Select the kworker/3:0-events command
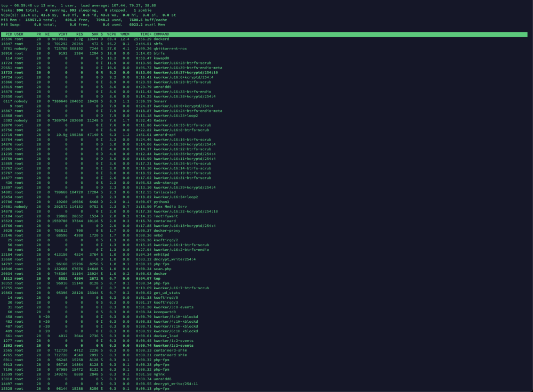Screen dimensions: 533x392 point(173,307)
